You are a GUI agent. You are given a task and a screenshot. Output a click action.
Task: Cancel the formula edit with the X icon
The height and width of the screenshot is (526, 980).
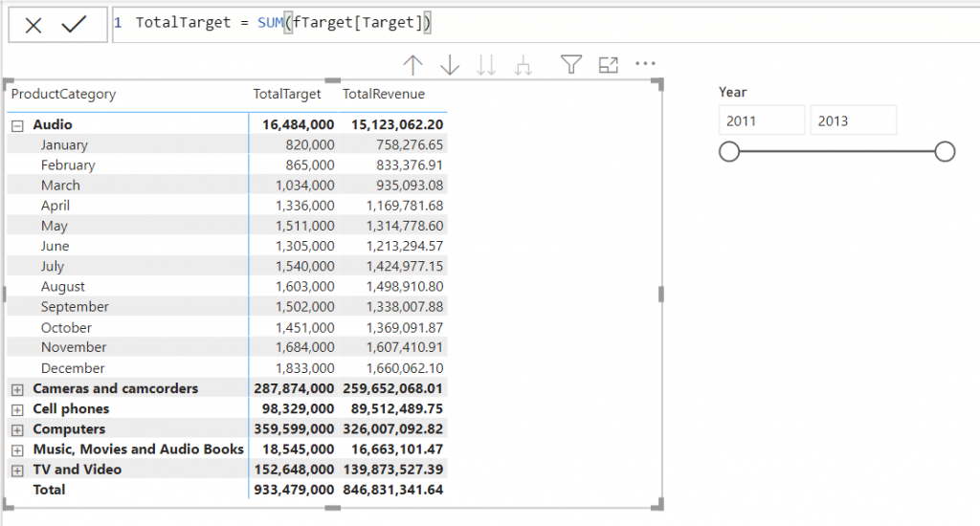pyautogui.click(x=33, y=25)
